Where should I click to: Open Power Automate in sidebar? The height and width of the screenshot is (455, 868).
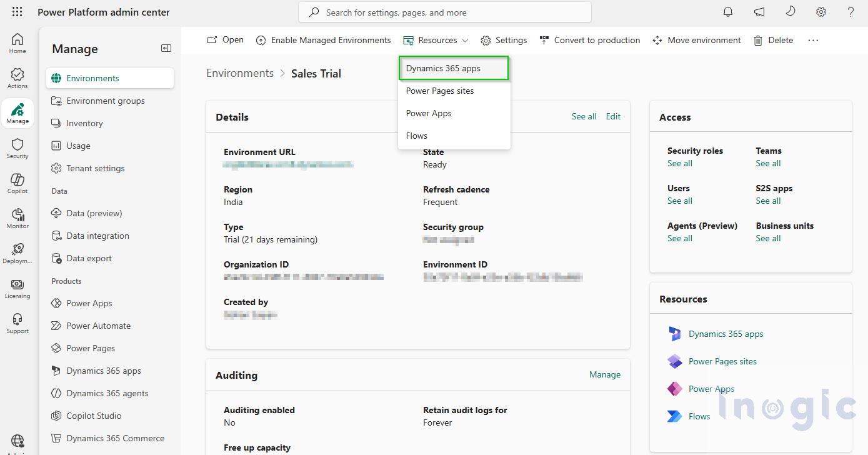click(110, 326)
